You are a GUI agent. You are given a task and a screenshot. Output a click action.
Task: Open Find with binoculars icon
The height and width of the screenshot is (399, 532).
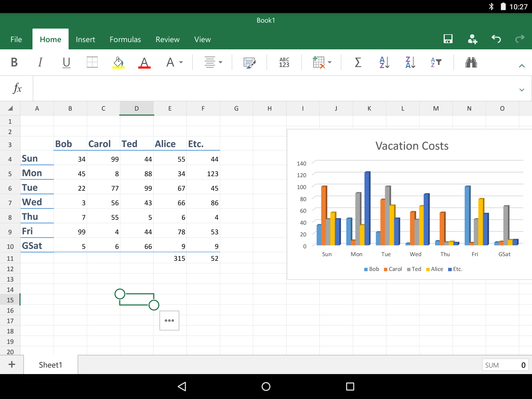pos(471,62)
